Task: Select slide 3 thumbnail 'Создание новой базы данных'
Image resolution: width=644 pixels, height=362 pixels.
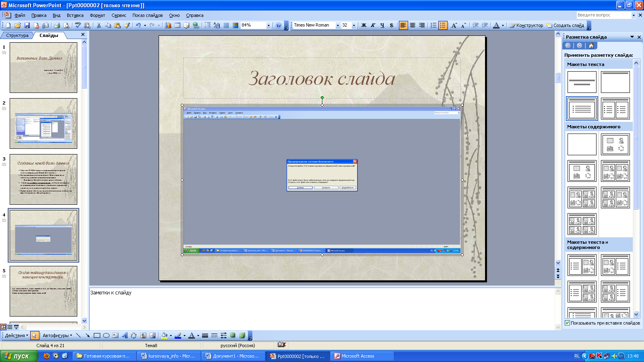Action: pyautogui.click(x=43, y=179)
